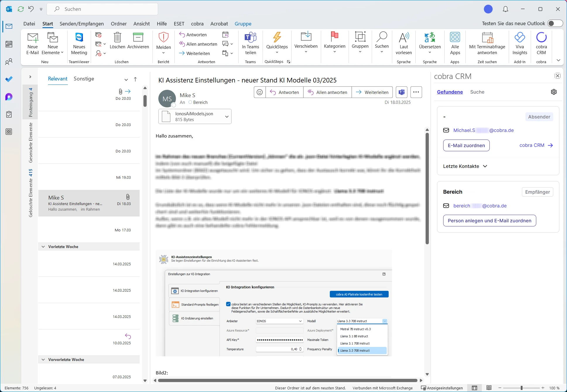
Task: Switch to Ansicht ribbon tab
Action: (141, 24)
